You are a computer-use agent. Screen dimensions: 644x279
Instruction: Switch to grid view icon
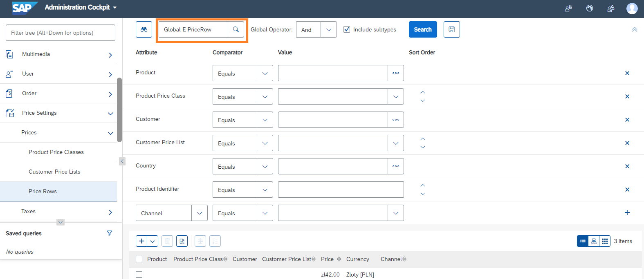click(x=605, y=241)
